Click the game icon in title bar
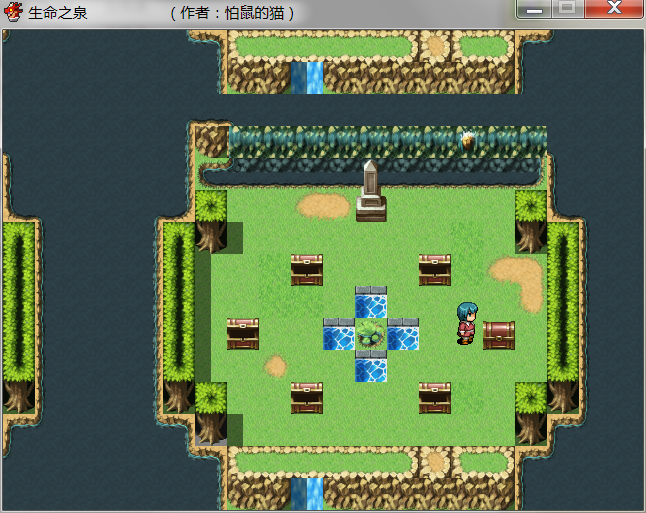The width and height of the screenshot is (646, 513). tap(13, 12)
